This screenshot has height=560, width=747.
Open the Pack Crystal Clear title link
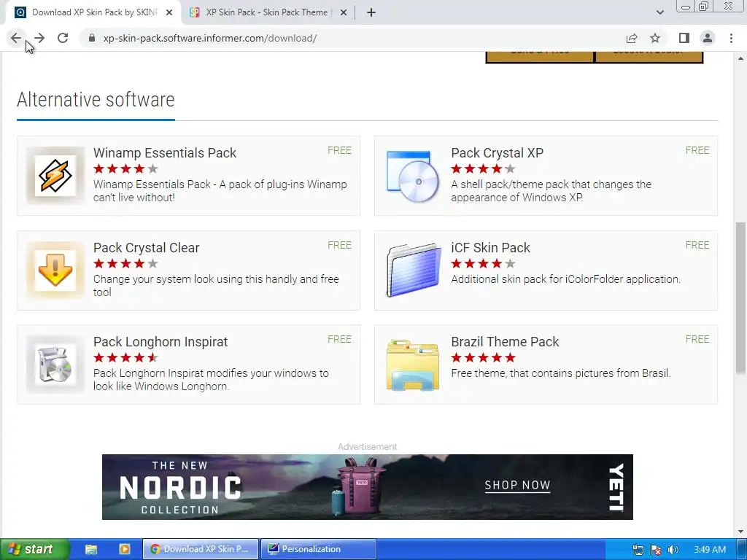coord(146,248)
